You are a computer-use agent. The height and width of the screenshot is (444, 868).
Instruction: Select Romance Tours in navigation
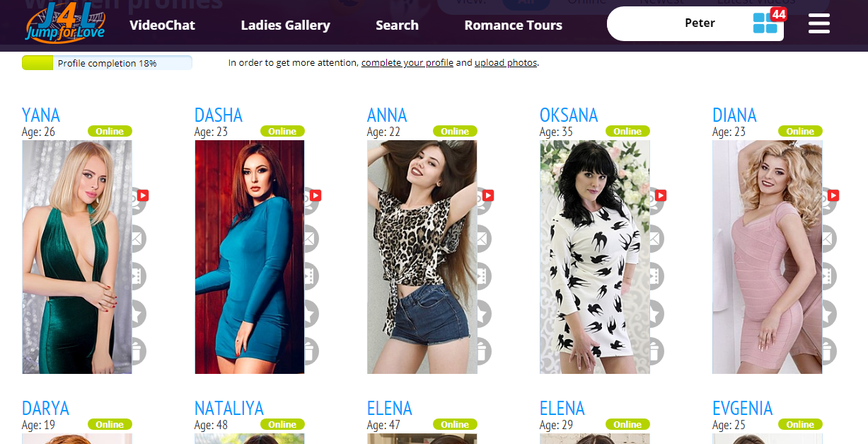(x=513, y=25)
